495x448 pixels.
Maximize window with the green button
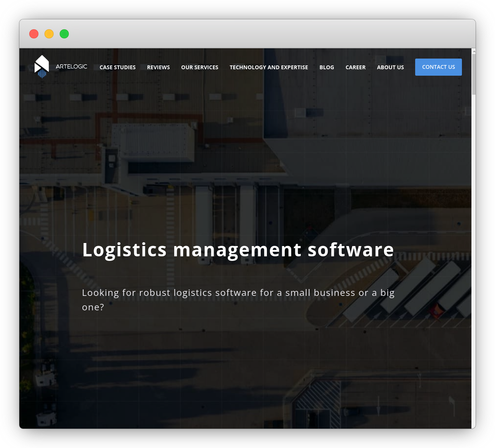pyautogui.click(x=64, y=34)
